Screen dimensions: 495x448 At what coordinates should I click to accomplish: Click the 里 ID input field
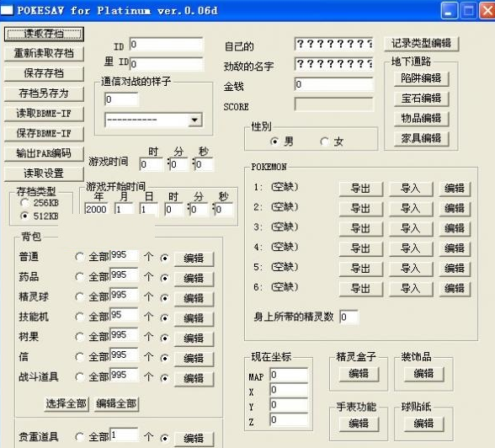[x=167, y=64]
